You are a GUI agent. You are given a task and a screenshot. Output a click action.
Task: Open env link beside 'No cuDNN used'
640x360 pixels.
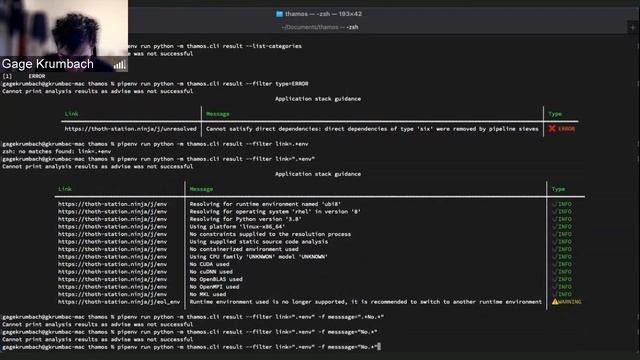(x=112, y=272)
